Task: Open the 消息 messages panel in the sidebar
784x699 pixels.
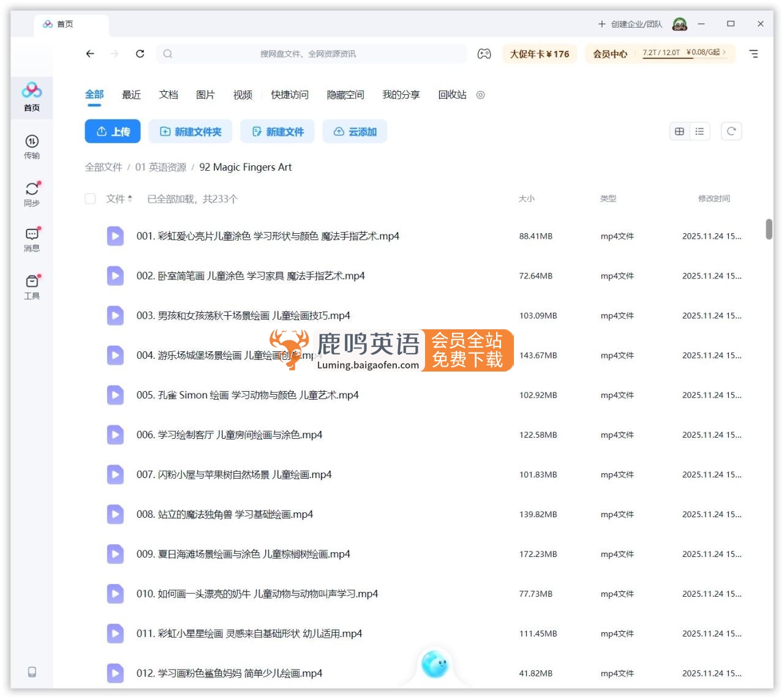Action: click(x=32, y=237)
